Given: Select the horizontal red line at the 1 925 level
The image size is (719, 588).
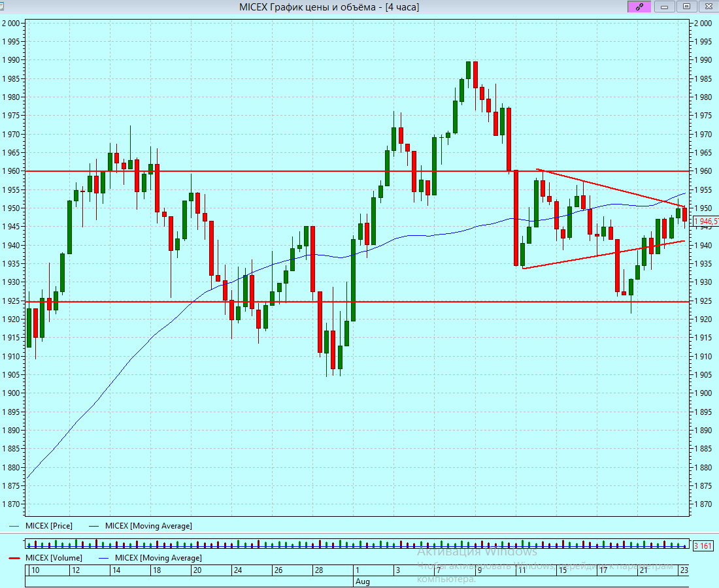Looking at the screenshot, I should coord(358,302).
